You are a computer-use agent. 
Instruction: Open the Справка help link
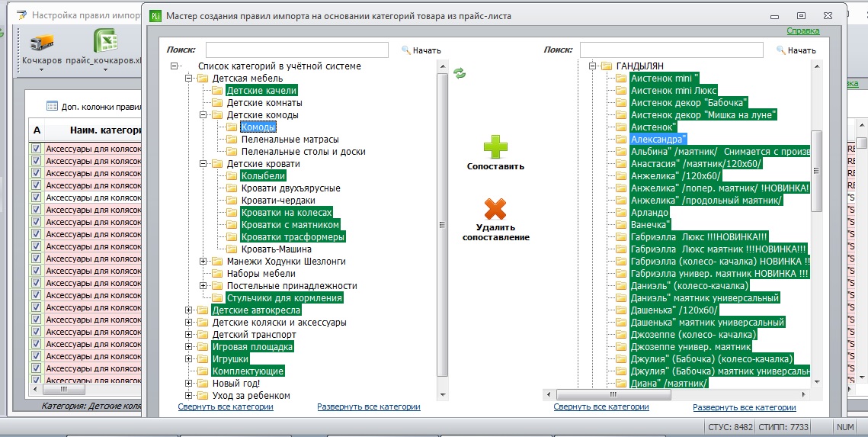(x=802, y=31)
